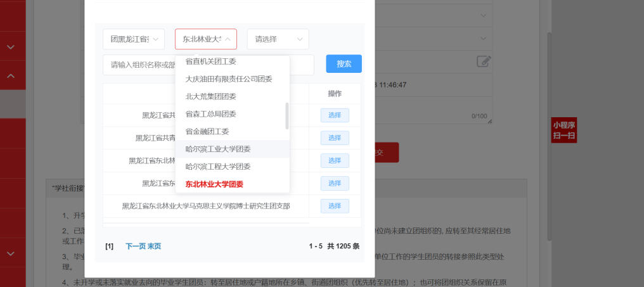Select 大庆油田有限责任公司团委 option
The image size is (644, 287).
point(229,79)
